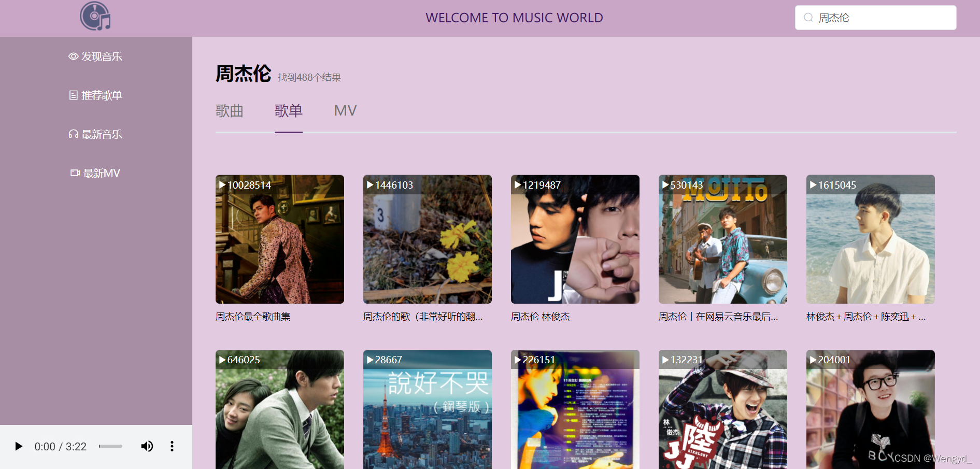980x469 pixels.
Task: Play the audio with the play button
Action: [x=19, y=446]
